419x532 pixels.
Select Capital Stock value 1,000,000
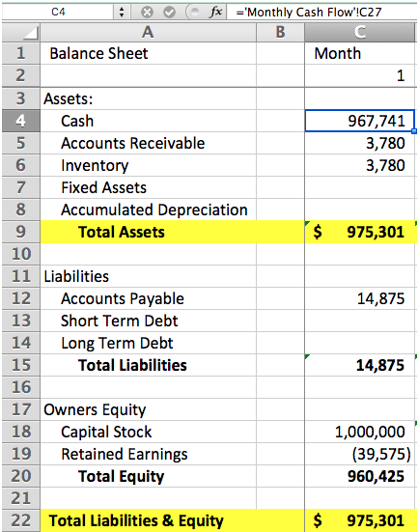click(360, 432)
